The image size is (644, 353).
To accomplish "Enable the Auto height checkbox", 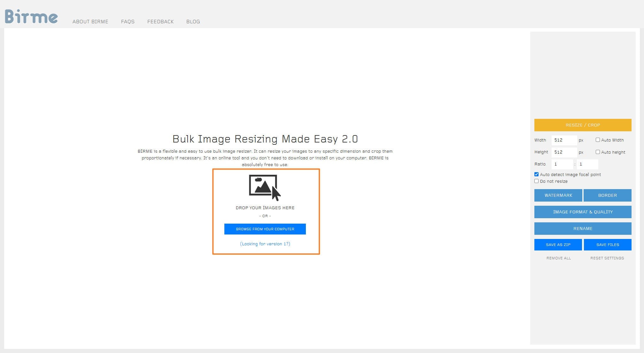I will click(598, 152).
